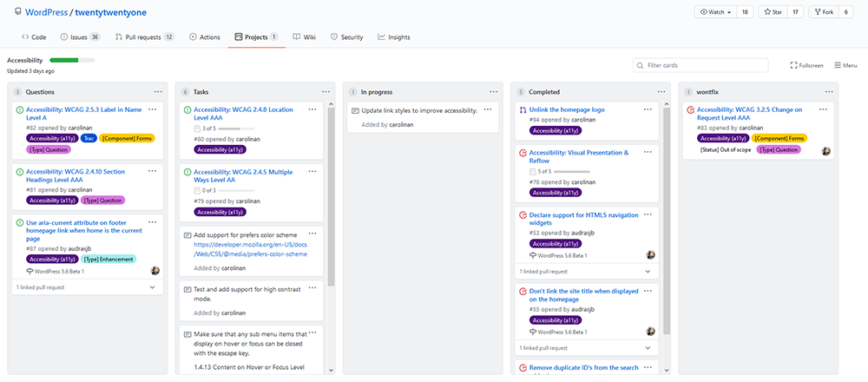Click the Fullscreen expand icon
The width and height of the screenshot is (868, 382).
pyautogui.click(x=794, y=65)
